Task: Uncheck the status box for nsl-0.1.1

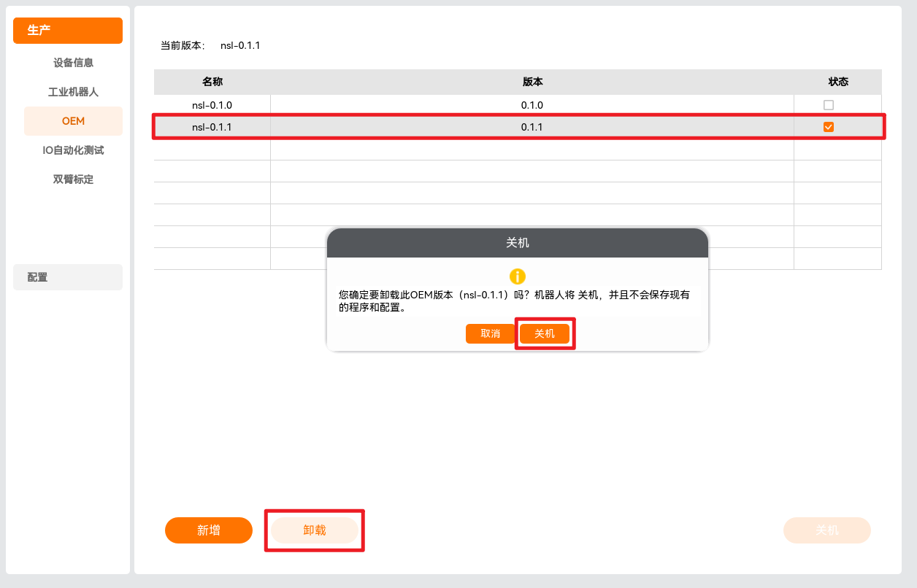Action: [829, 127]
